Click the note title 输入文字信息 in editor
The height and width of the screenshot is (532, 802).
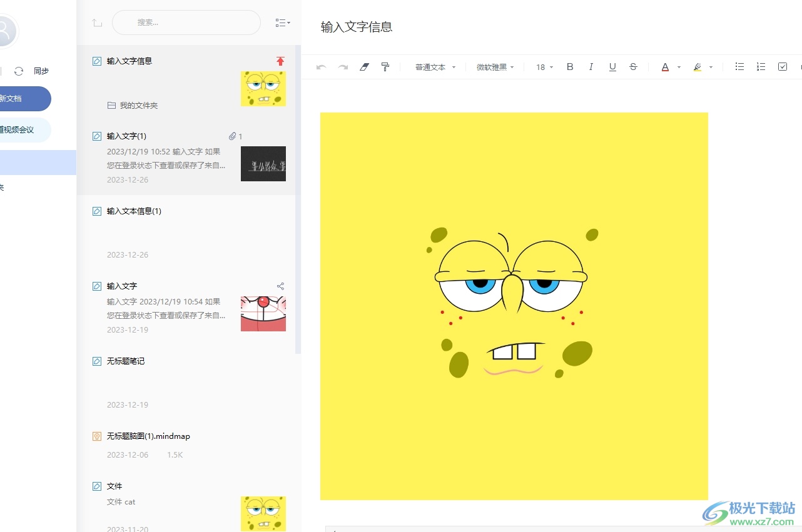point(357,27)
